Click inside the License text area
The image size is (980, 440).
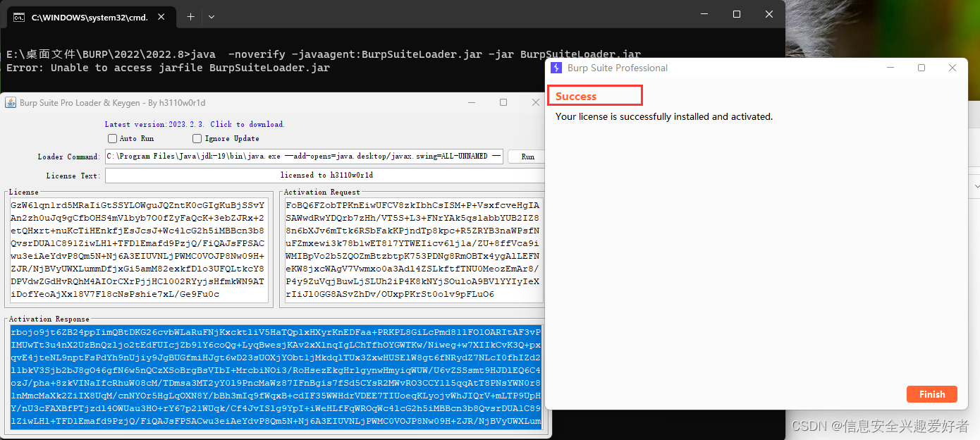138,250
